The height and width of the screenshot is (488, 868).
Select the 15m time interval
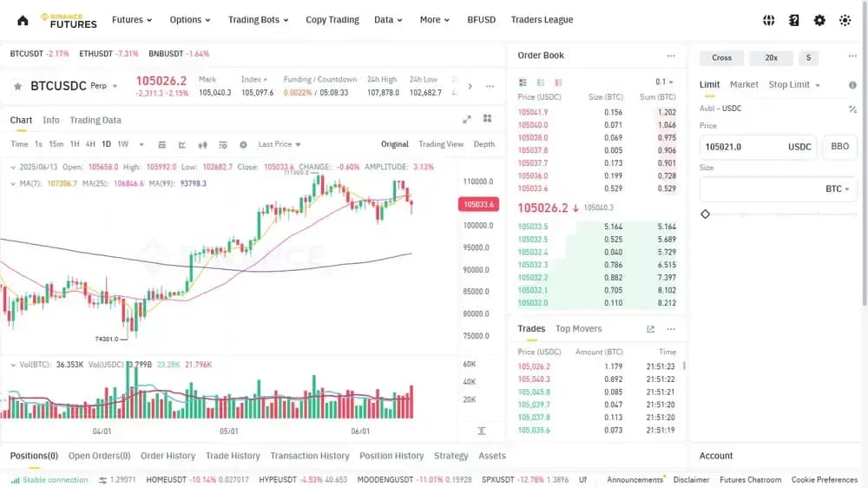pyautogui.click(x=56, y=144)
